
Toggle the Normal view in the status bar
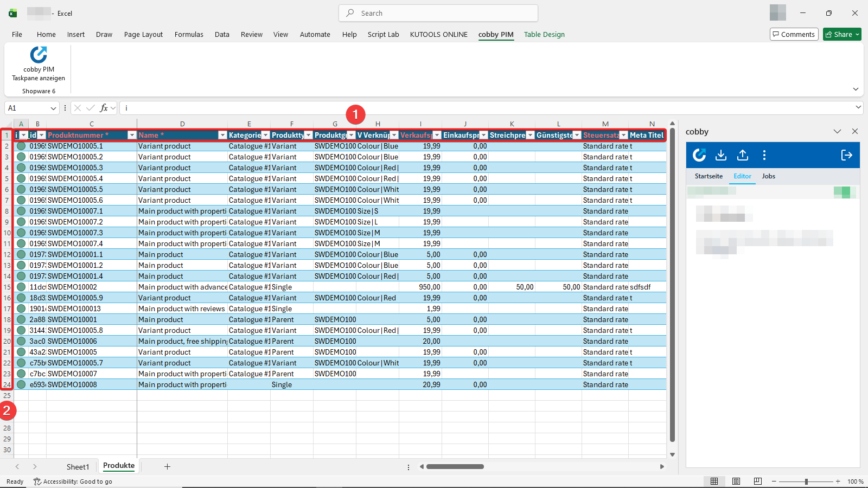(714, 481)
